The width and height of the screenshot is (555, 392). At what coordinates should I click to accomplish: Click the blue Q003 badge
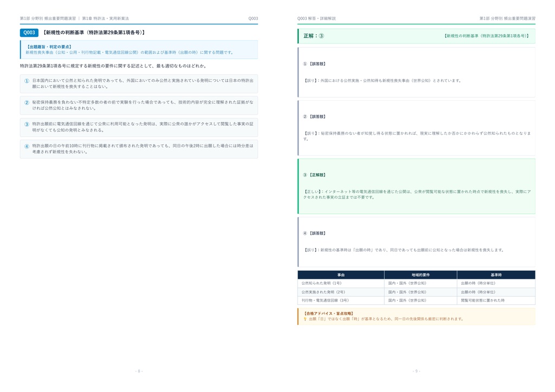[x=29, y=32]
